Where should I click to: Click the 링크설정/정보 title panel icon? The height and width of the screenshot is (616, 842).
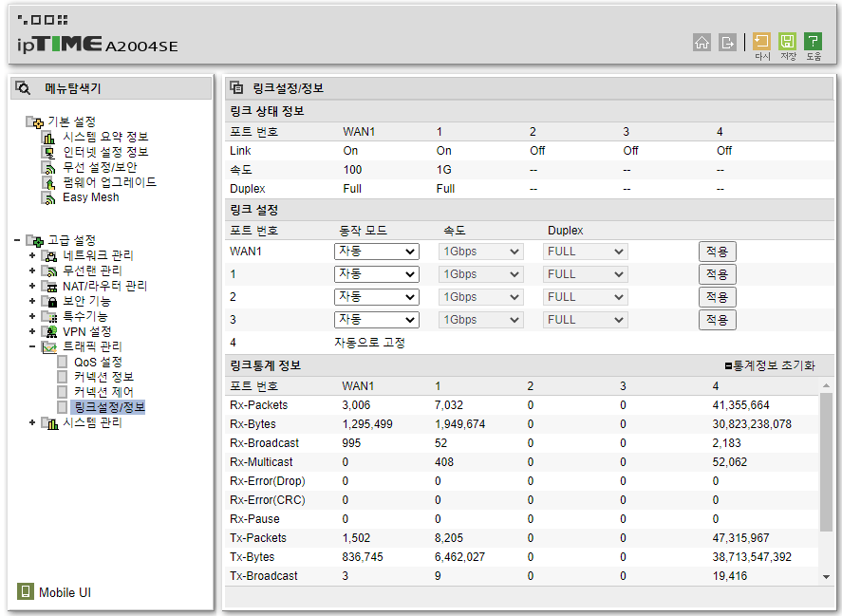point(236,87)
